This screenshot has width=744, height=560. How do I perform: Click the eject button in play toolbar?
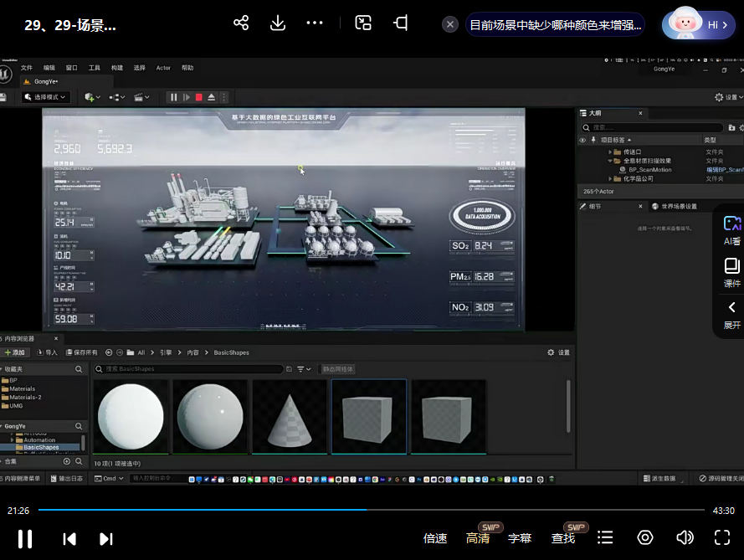pyautogui.click(x=212, y=97)
